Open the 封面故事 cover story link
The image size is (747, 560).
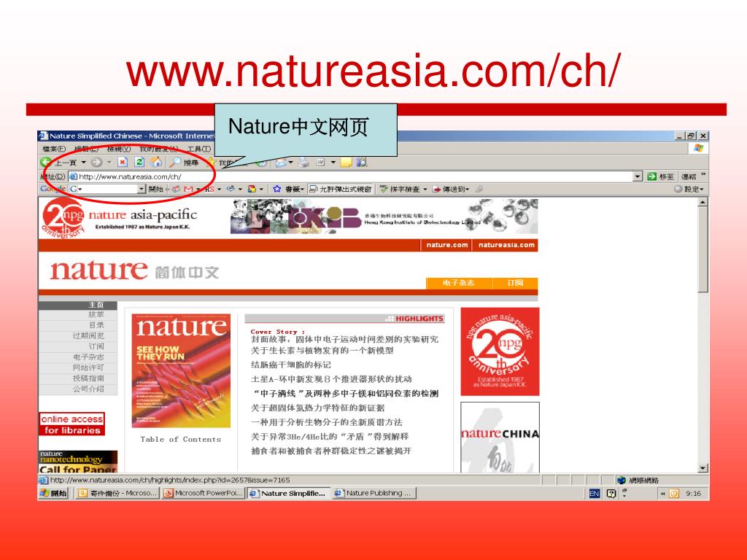pos(344,340)
